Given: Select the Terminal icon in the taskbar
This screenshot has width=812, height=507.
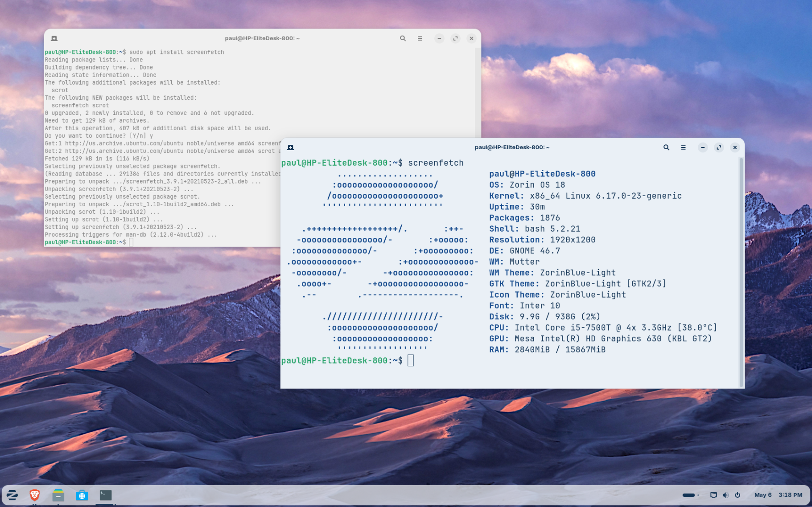Looking at the screenshot, I should (x=106, y=495).
